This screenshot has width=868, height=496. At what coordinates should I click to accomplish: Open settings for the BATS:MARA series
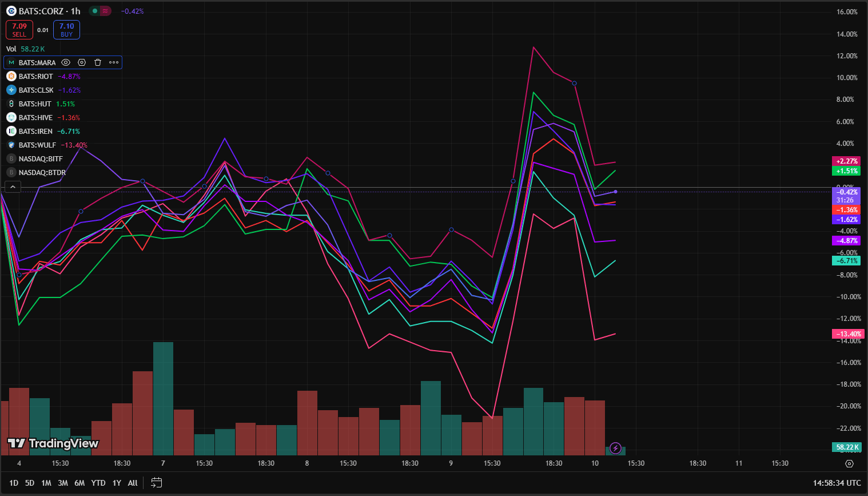coord(82,62)
